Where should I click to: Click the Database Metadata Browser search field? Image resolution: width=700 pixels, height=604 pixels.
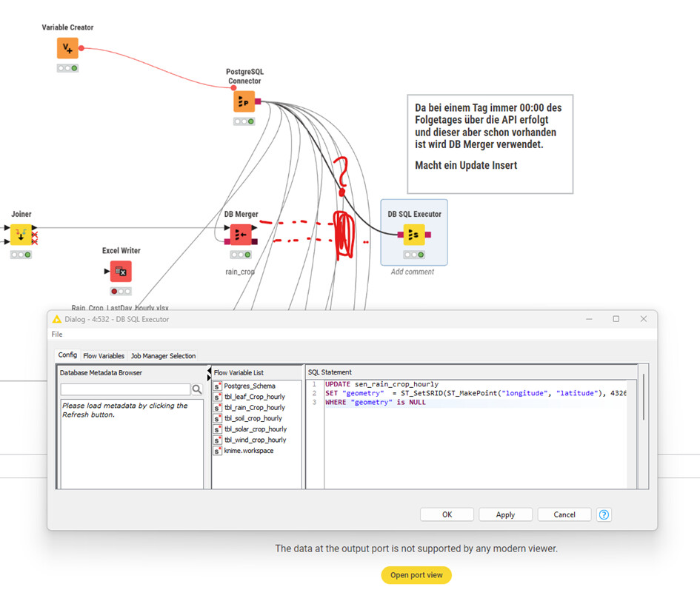tap(125, 389)
